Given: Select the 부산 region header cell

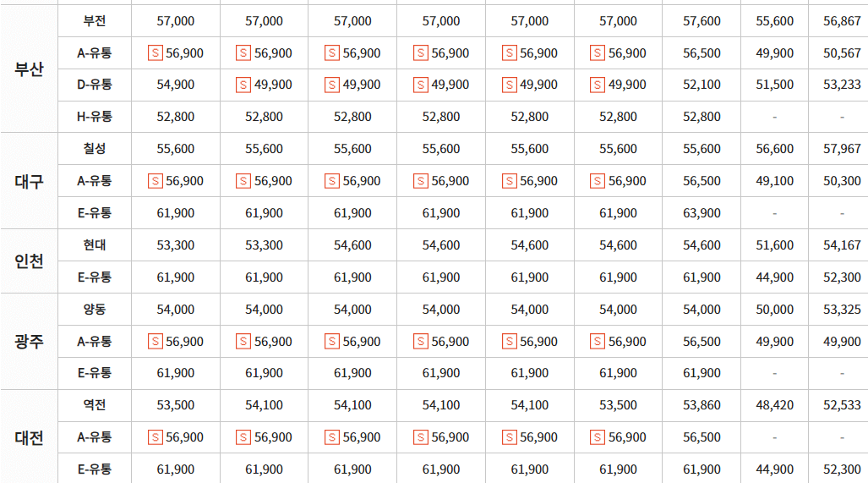Looking at the screenshot, I should pos(29,69).
